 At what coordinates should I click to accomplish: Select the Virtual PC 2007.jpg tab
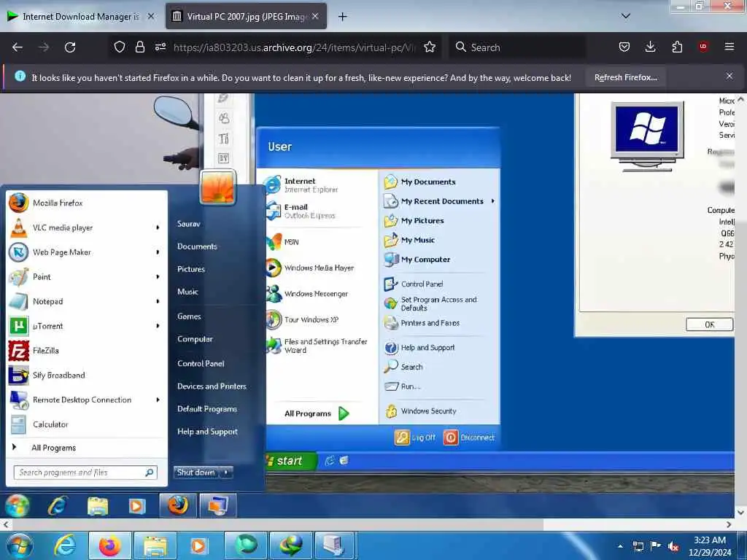(247, 17)
